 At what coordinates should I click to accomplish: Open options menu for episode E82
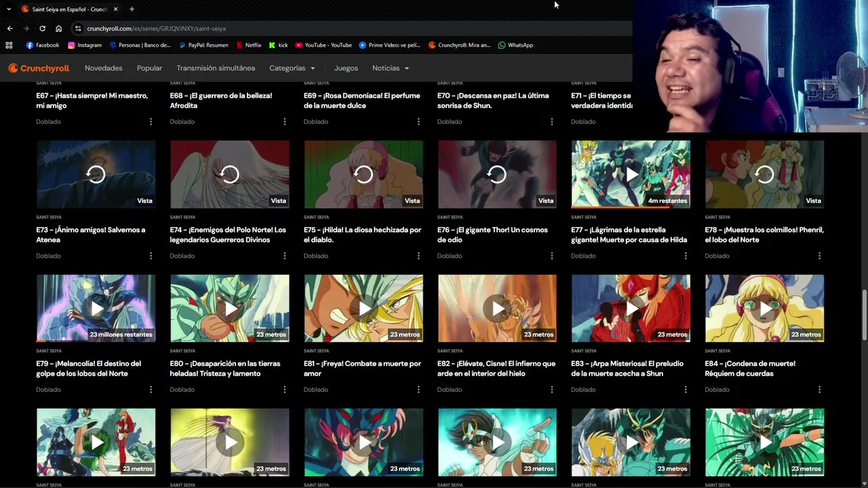pos(551,389)
